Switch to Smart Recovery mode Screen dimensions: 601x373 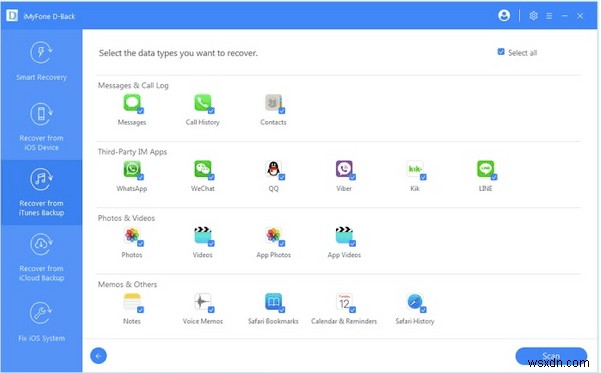[x=41, y=61]
